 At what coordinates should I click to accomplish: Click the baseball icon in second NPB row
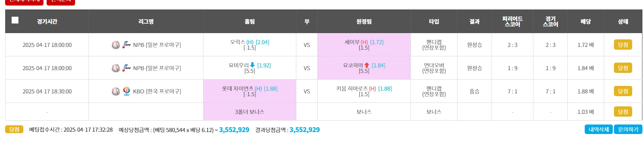115,68
